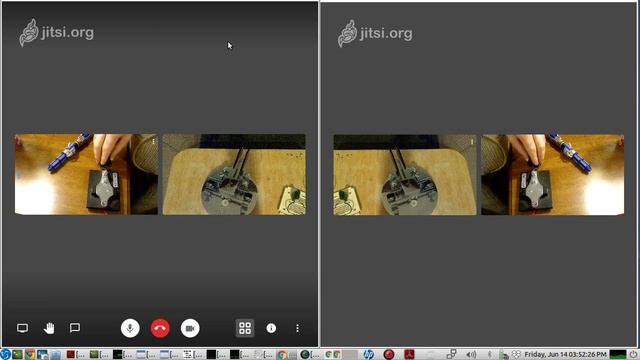Turn off the camera

pyautogui.click(x=190, y=328)
